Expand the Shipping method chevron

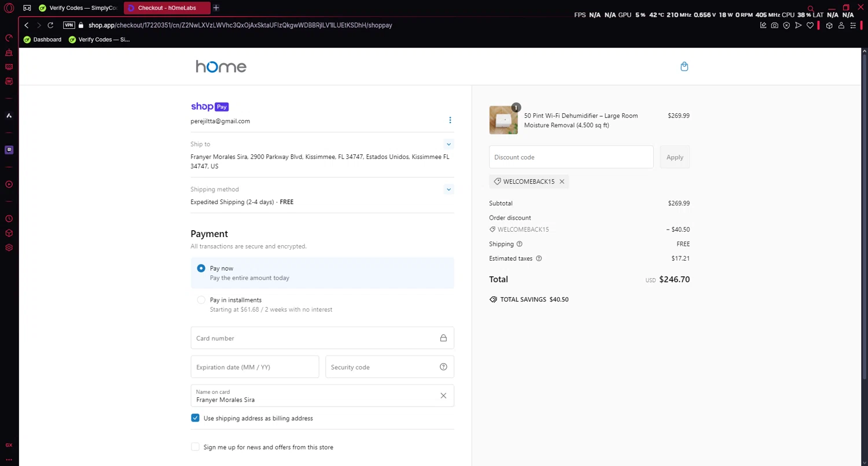pos(448,189)
